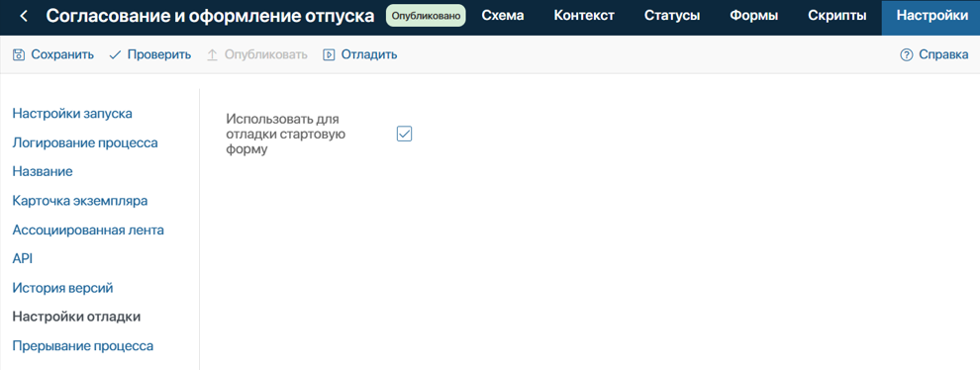The width and height of the screenshot is (980, 370).
Task: Select Карточка экземпляра in sidebar
Action: tap(80, 201)
